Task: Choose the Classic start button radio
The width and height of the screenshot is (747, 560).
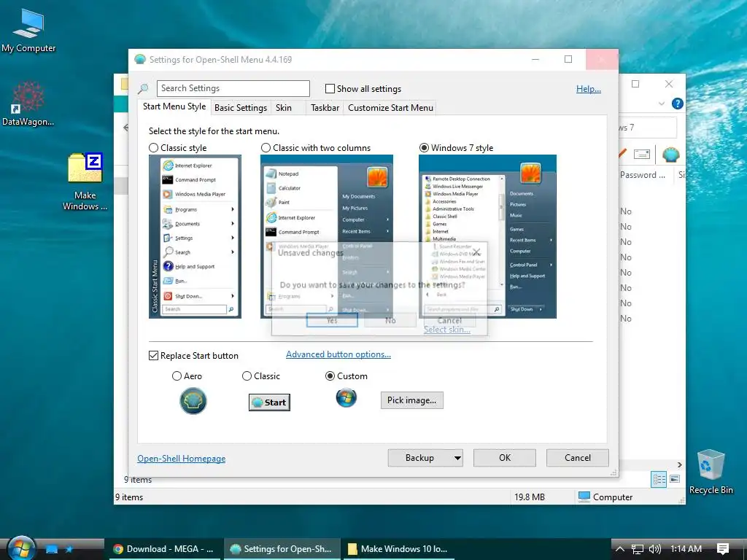Action: pos(247,376)
